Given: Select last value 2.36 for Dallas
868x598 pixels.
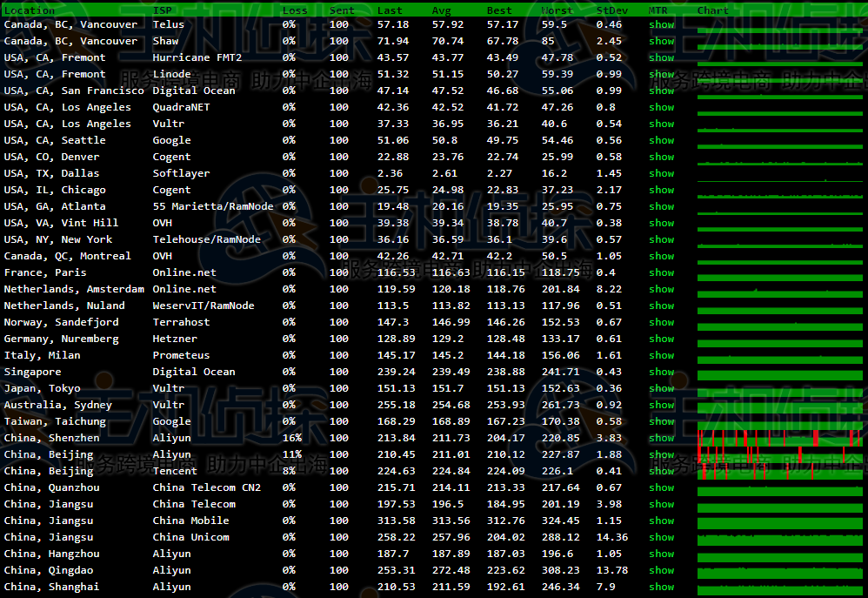Looking at the screenshot, I should pos(390,173).
